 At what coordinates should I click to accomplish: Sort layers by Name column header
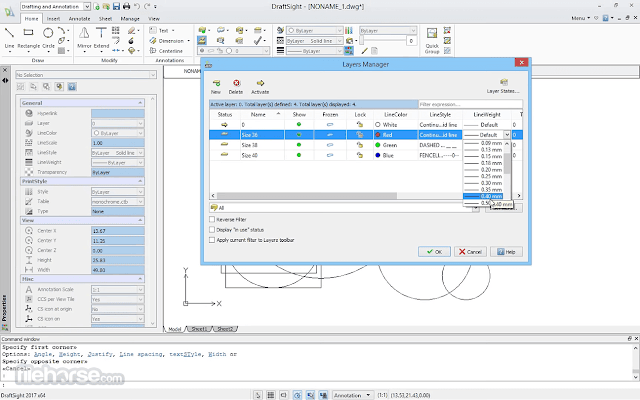click(261, 115)
